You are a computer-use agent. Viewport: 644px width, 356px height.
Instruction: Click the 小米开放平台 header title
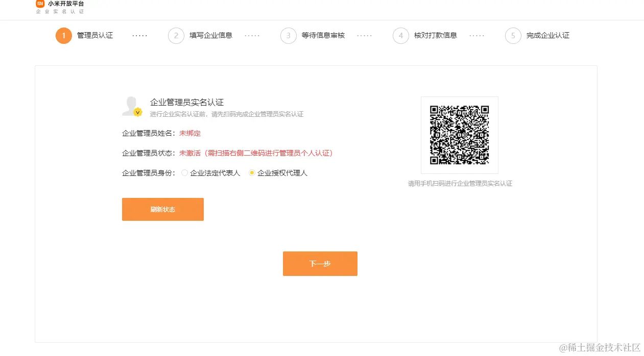(66, 4)
